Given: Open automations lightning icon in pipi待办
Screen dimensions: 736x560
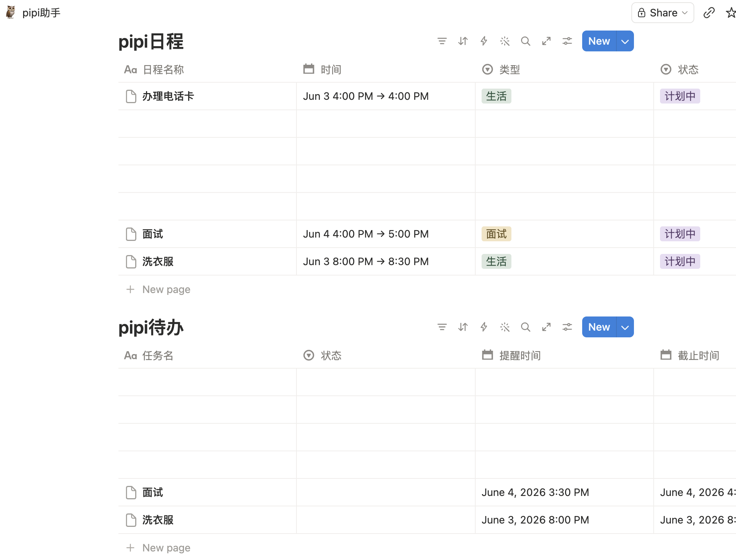Looking at the screenshot, I should 484,327.
